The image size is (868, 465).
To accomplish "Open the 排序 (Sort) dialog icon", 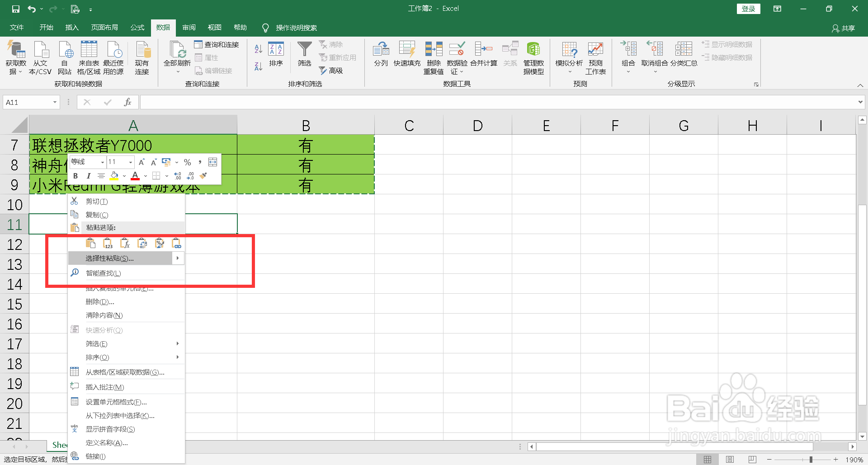I will point(276,54).
